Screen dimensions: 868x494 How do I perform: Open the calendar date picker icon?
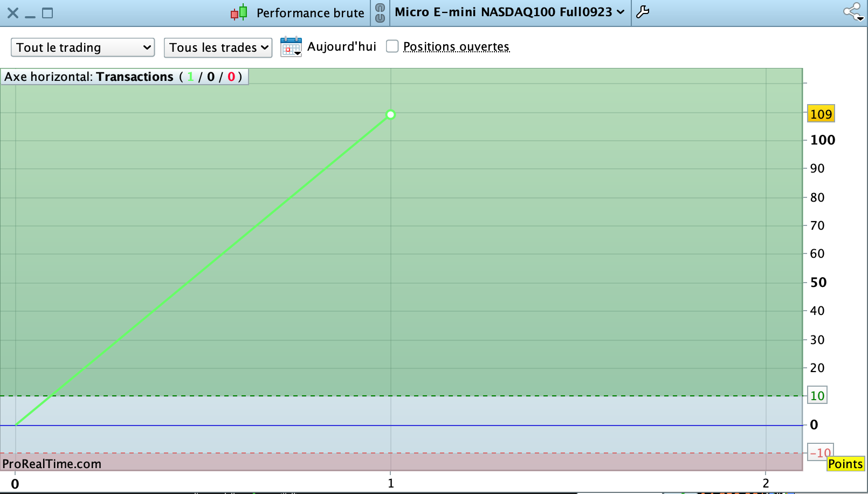pyautogui.click(x=291, y=47)
